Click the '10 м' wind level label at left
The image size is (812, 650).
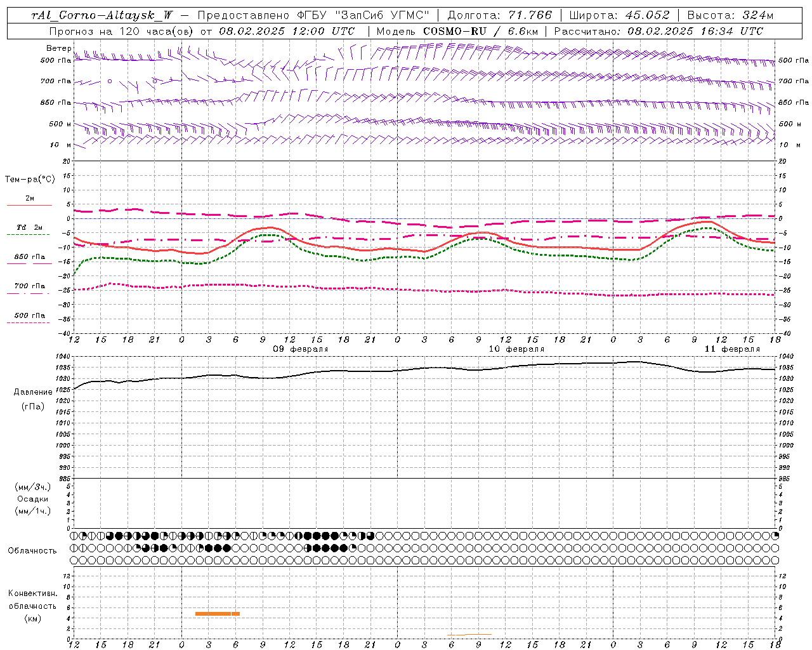click(61, 145)
